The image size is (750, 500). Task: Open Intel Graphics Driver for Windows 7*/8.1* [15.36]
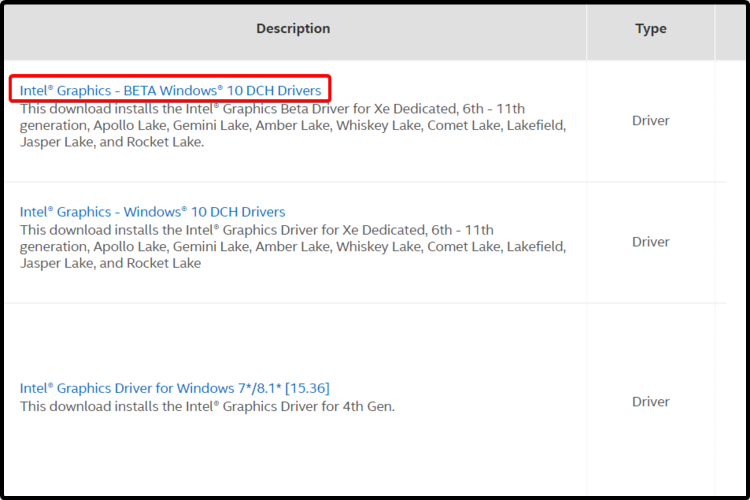[175, 388]
